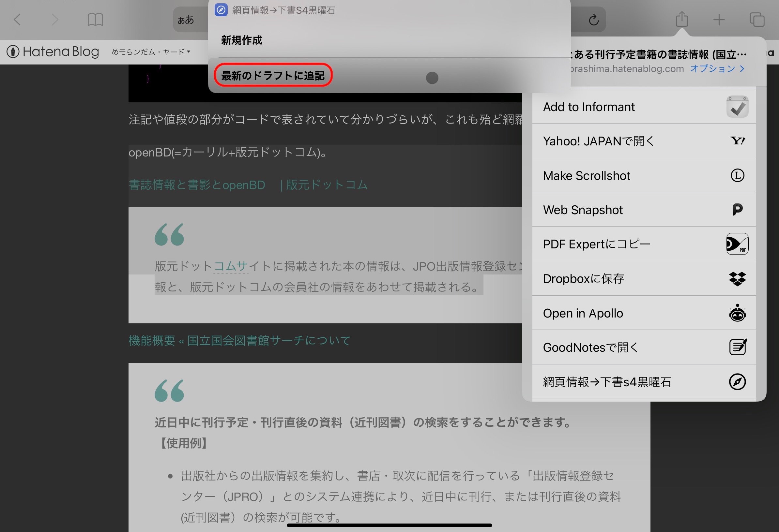Run 網頁情報→下書s4黒曜石 shortcut action
The width and height of the screenshot is (779, 532).
[x=644, y=382]
